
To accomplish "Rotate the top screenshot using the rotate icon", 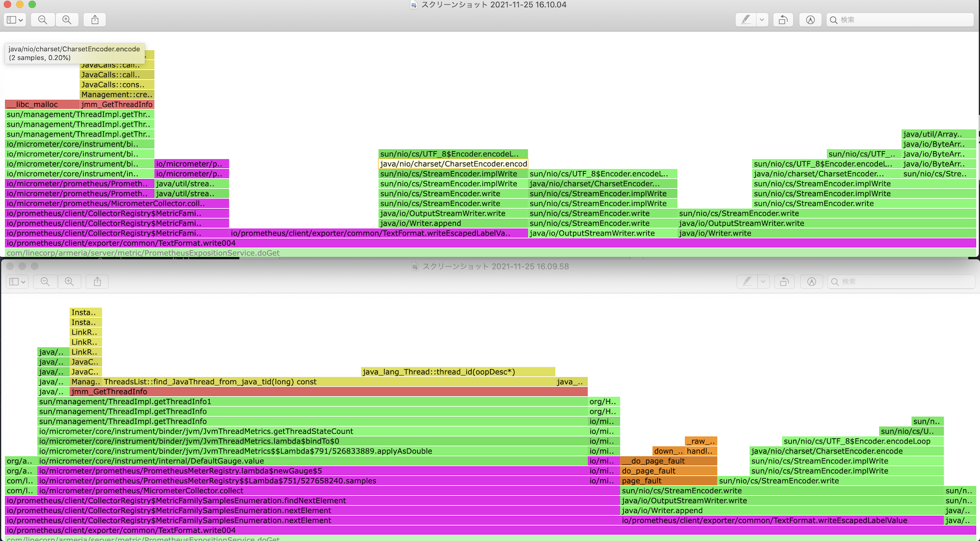I will click(783, 19).
